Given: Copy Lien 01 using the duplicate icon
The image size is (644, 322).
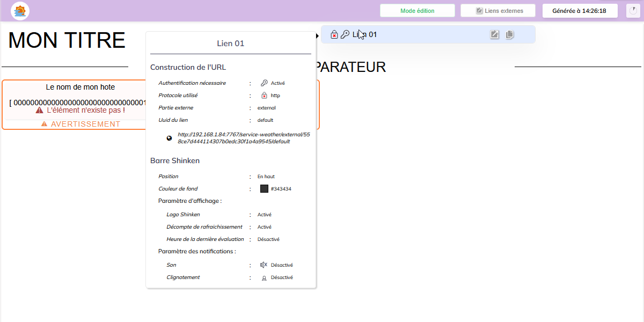Looking at the screenshot, I should pos(509,34).
